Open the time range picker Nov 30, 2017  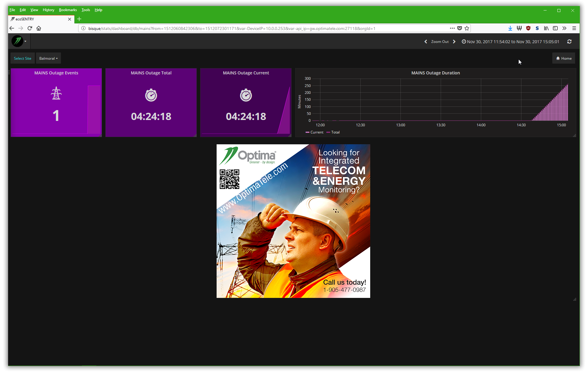click(x=510, y=42)
